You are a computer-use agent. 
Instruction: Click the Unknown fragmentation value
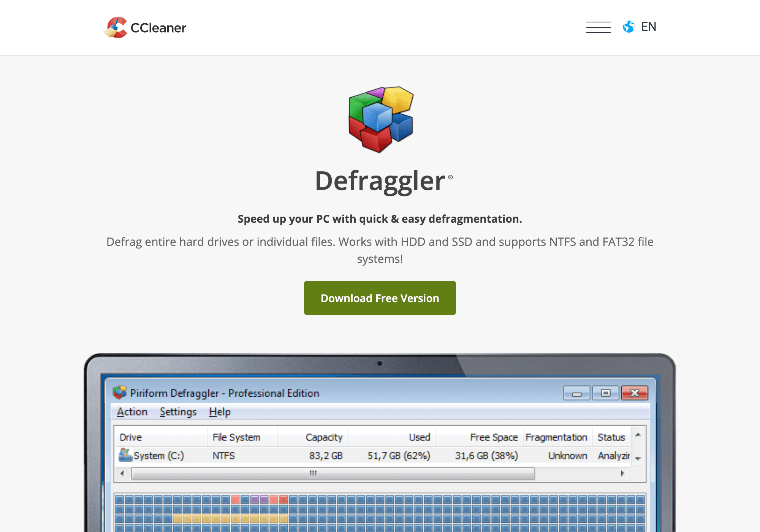(x=568, y=456)
